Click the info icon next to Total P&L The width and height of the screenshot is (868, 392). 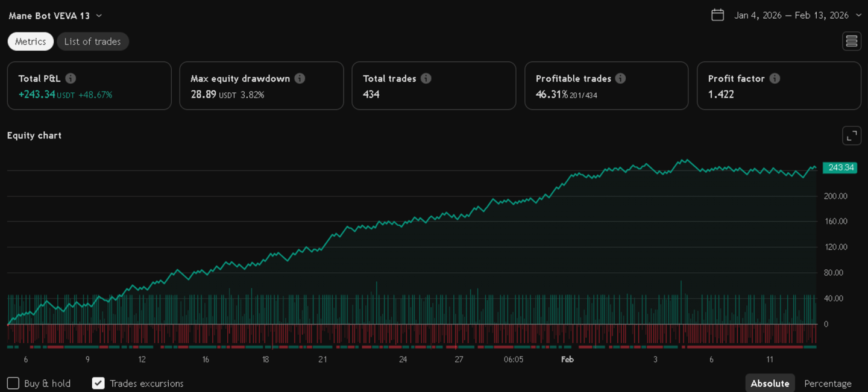point(71,78)
